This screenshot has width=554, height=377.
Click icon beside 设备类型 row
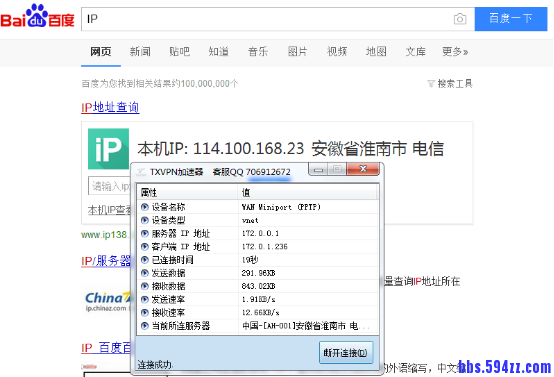145,220
